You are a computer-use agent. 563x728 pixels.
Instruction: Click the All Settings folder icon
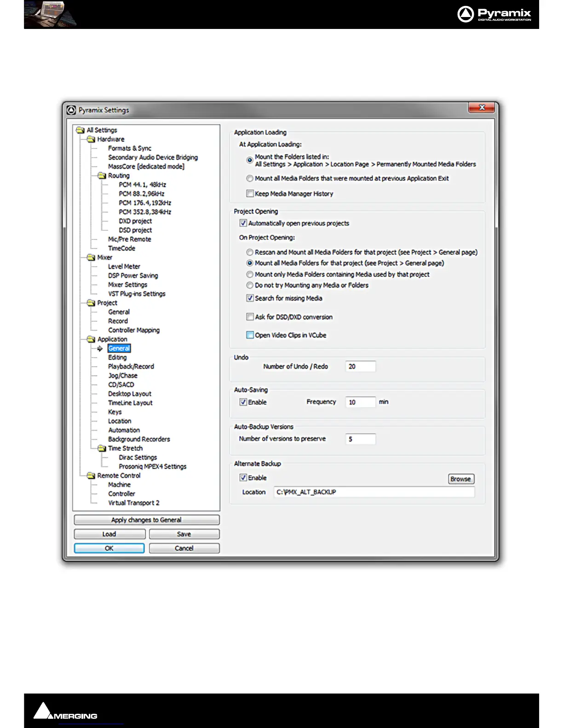coord(80,130)
